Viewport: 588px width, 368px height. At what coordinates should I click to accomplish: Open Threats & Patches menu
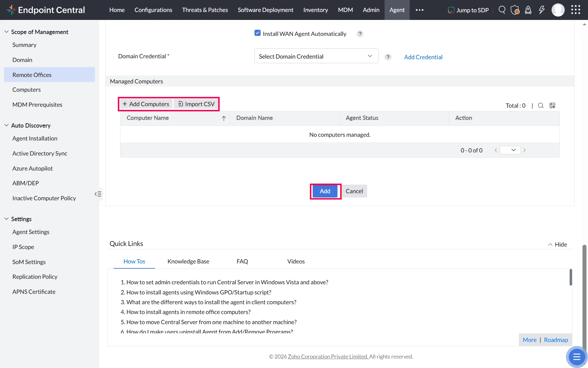[205, 10]
